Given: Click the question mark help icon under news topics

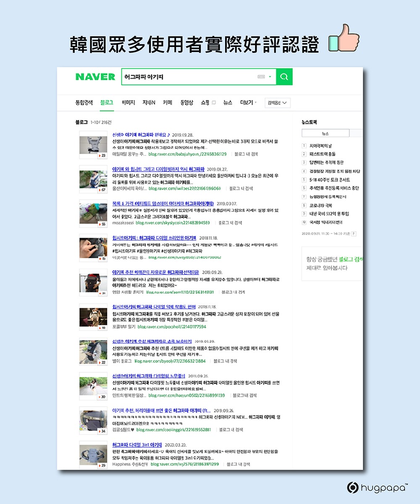Looking at the screenshot, I should click(354, 233).
